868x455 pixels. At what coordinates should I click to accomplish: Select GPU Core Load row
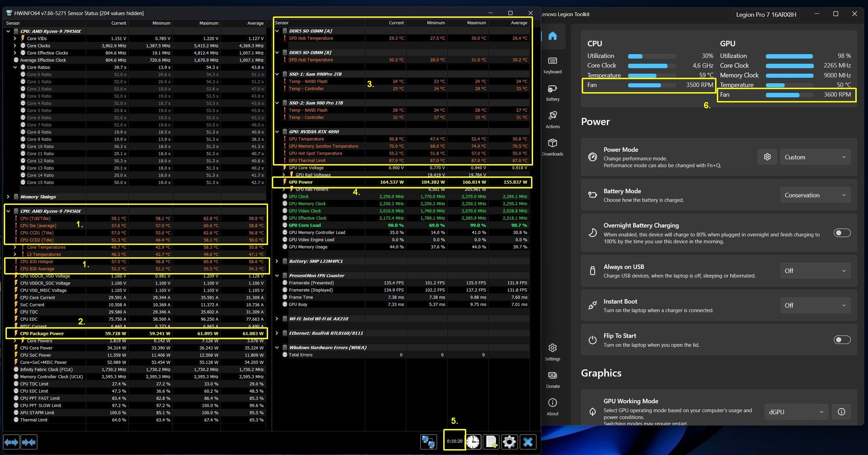pos(402,225)
